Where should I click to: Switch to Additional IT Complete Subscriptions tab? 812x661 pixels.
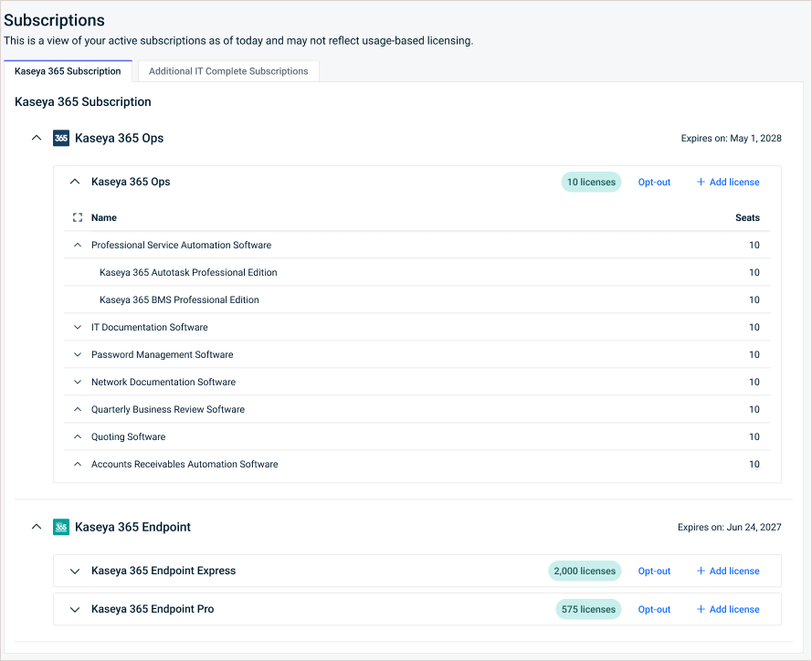[228, 71]
